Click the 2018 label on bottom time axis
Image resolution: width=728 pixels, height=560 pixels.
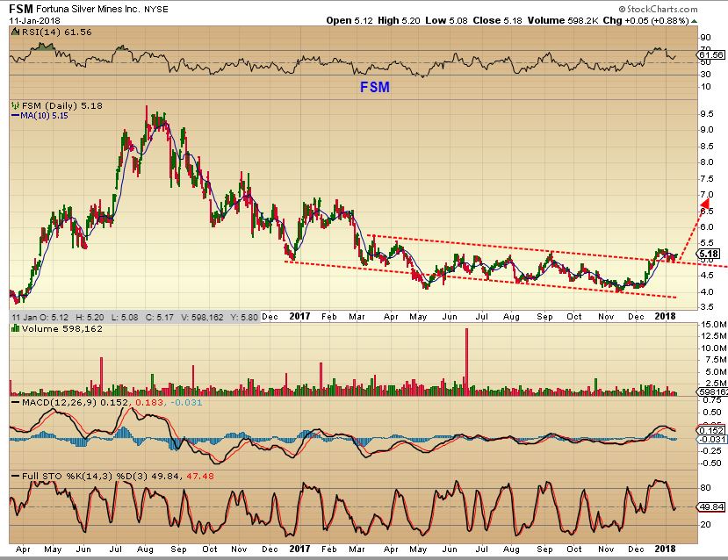pos(666,549)
